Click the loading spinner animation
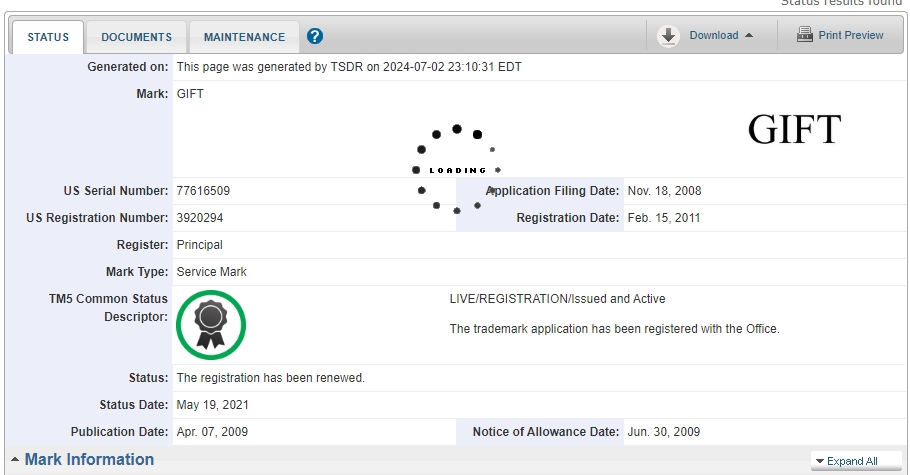 [x=456, y=170]
